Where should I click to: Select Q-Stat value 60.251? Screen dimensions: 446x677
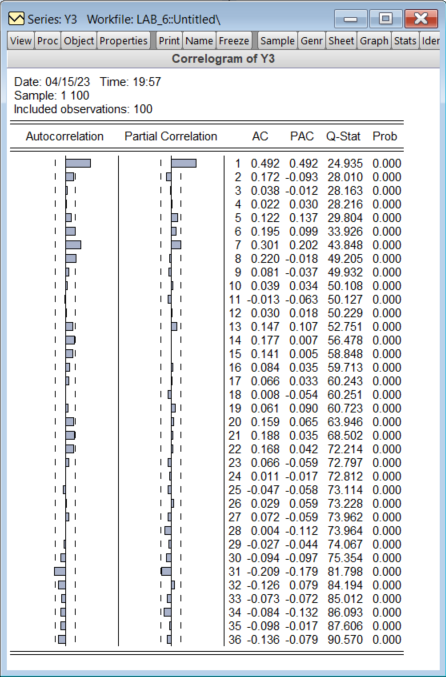[345, 395]
